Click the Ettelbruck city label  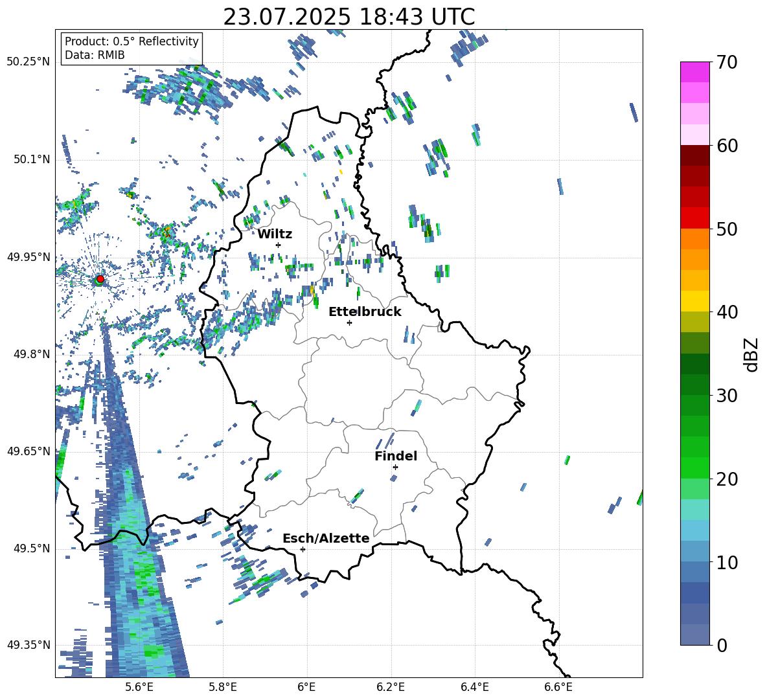coord(365,312)
